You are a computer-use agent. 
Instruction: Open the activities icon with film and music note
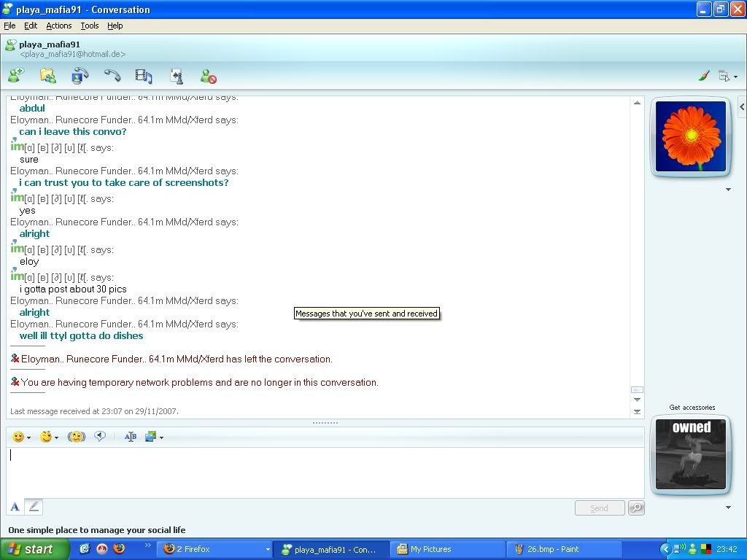tap(144, 76)
